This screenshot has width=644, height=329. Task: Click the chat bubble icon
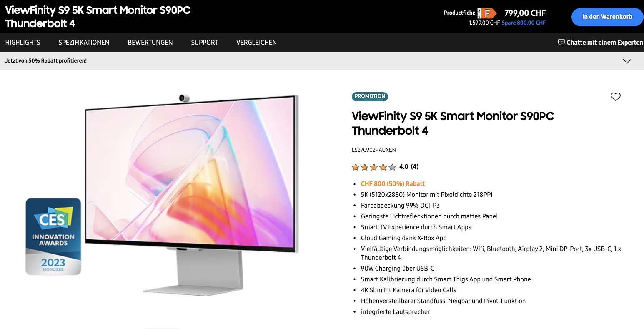pyautogui.click(x=561, y=42)
